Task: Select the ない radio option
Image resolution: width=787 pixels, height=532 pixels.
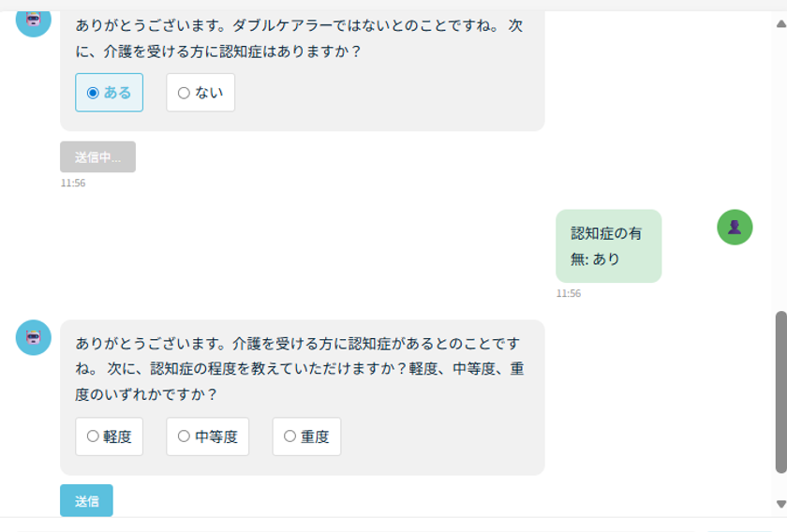Action: tap(200, 93)
